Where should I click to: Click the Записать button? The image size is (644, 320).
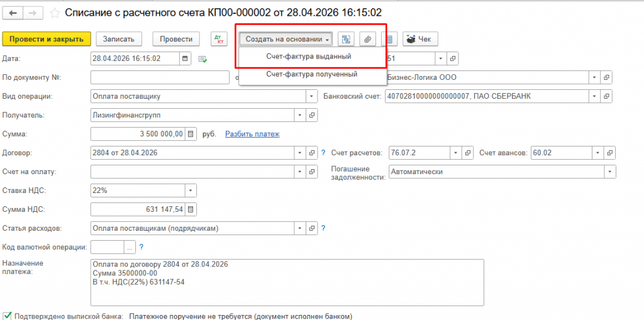[x=119, y=39]
